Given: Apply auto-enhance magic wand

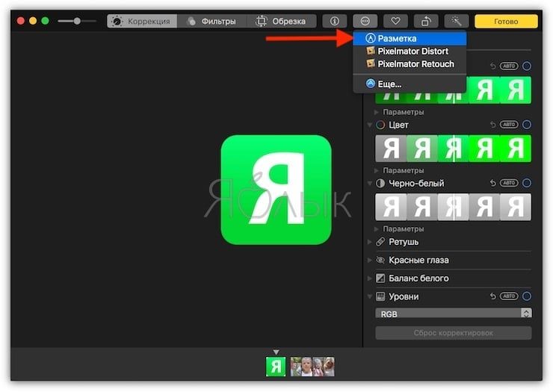Looking at the screenshot, I should click(457, 21).
